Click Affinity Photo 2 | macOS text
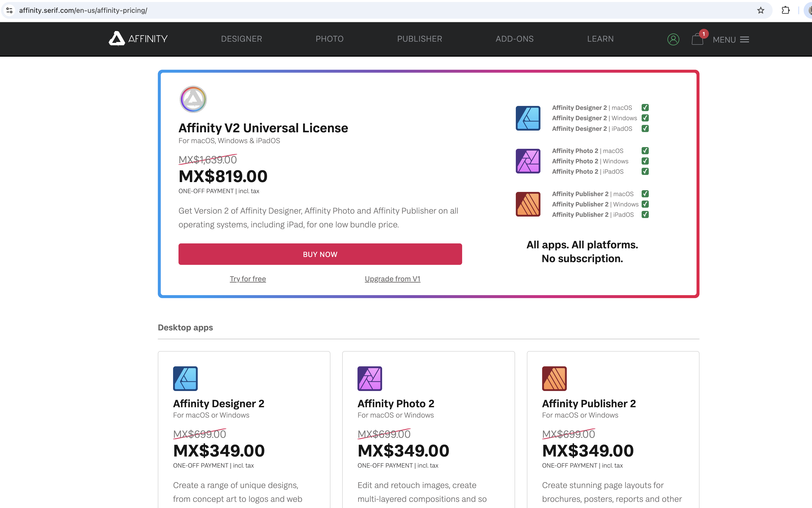The height and width of the screenshot is (508, 812). click(x=588, y=151)
